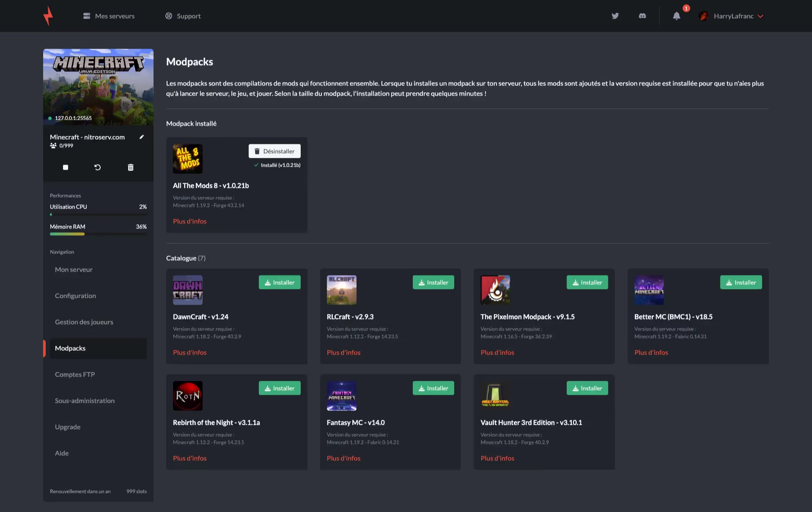
Task: Click the DawnCraft modpack icon
Action: click(x=188, y=290)
